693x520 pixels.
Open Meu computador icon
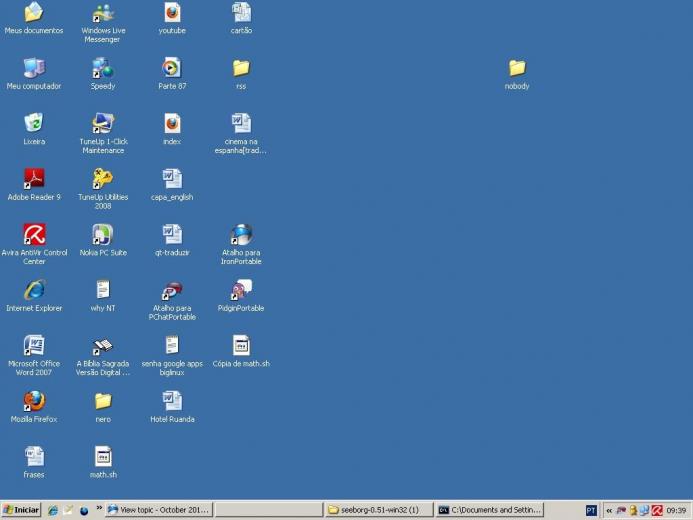coord(34,68)
